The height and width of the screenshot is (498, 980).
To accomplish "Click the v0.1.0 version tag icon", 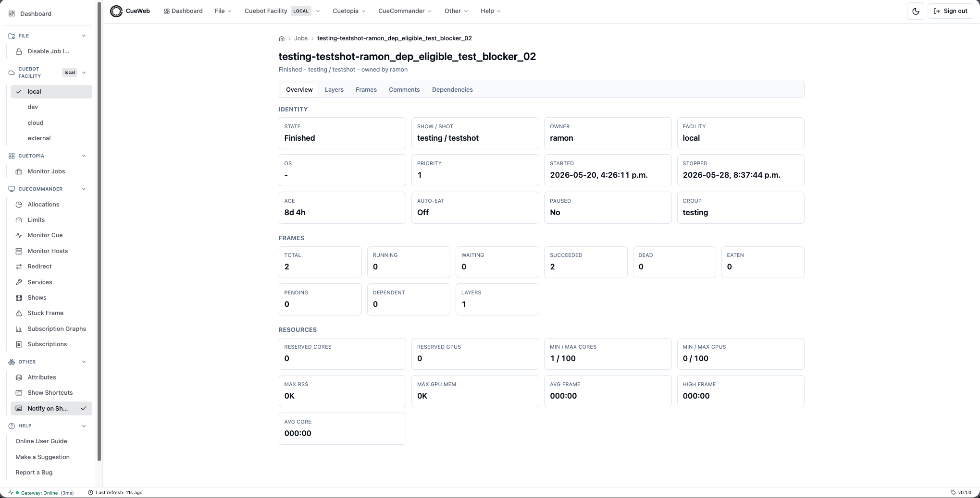I will pyautogui.click(x=953, y=493).
